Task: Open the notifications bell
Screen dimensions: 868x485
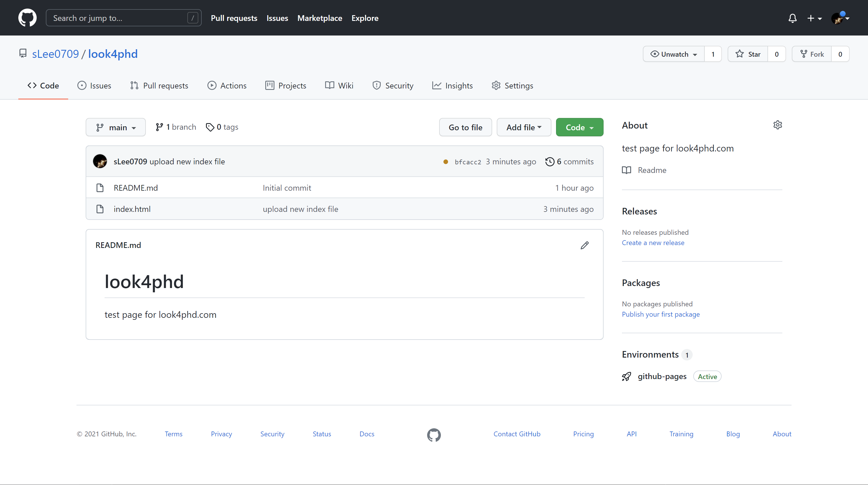Action: coord(793,18)
